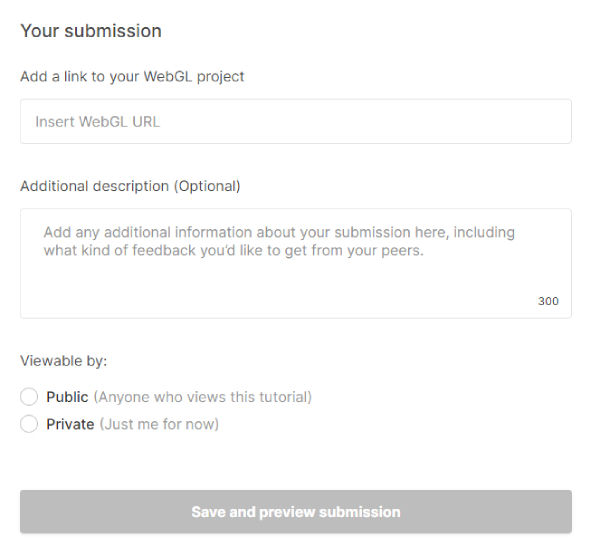The image size is (600, 546).
Task: Click the "Insert WebGL URL" placeholder text
Action: click(x=97, y=122)
